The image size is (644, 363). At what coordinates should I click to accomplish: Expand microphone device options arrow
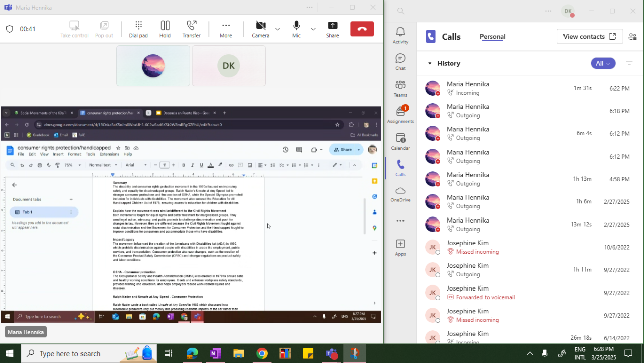(x=313, y=29)
